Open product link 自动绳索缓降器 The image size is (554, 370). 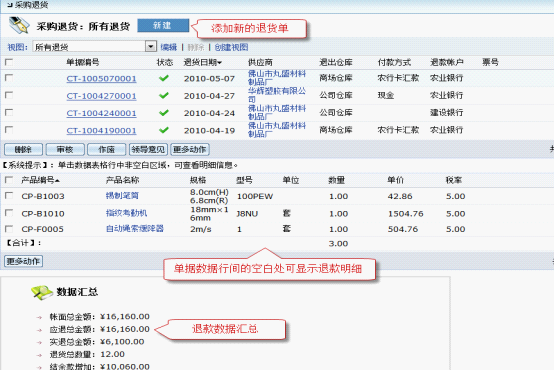pos(135,229)
